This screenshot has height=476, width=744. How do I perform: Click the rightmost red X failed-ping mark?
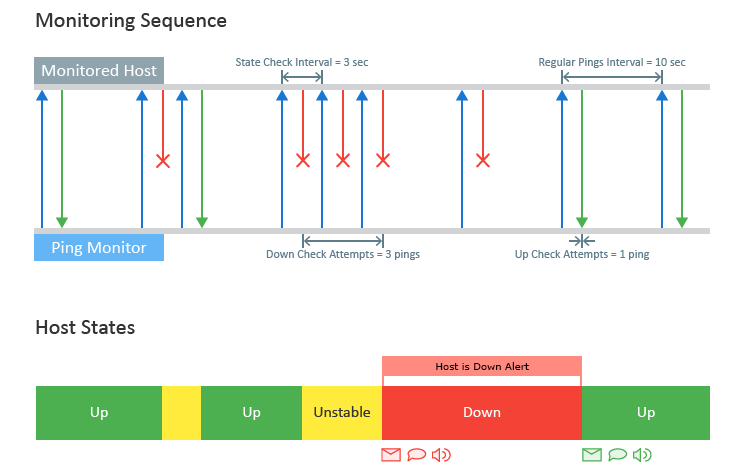coord(483,160)
